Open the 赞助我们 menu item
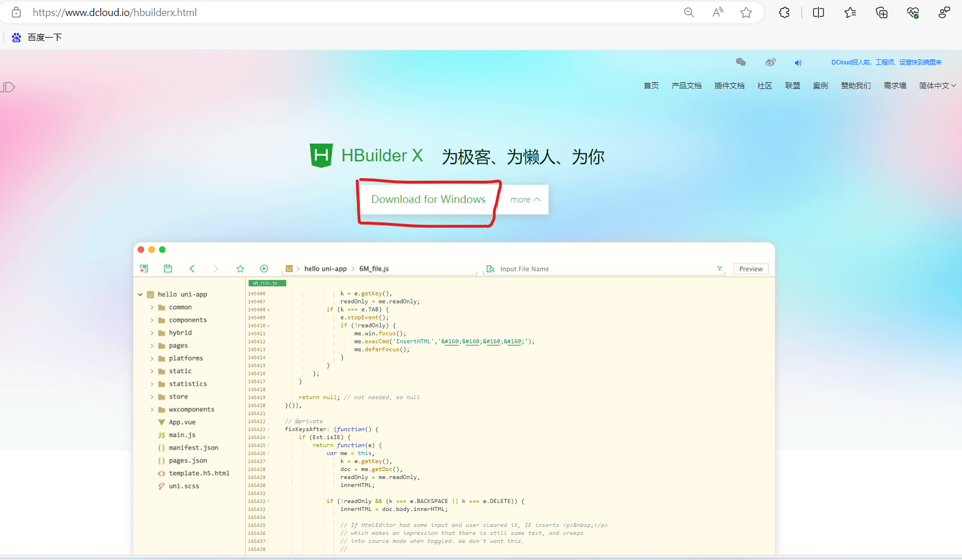This screenshot has height=560, width=962. pos(856,86)
